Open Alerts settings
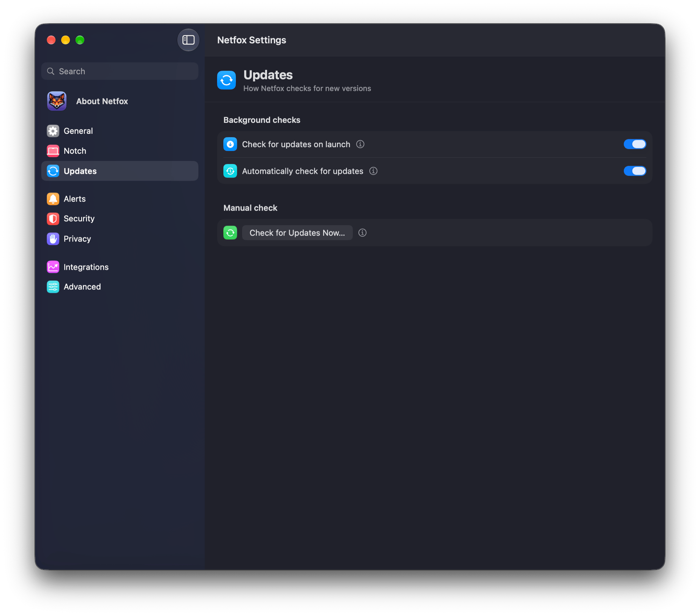The height and width of the screenshot is (616, 700). [120, 199]
